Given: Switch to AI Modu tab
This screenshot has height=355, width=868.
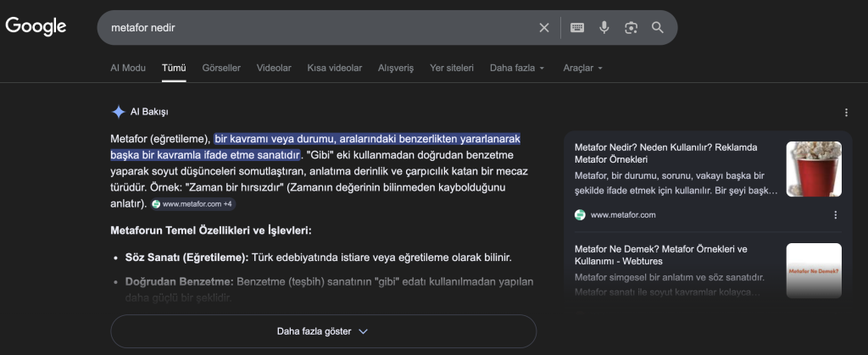Looking at the screenshot, I should pyautogui.click(x=128, y=68).
